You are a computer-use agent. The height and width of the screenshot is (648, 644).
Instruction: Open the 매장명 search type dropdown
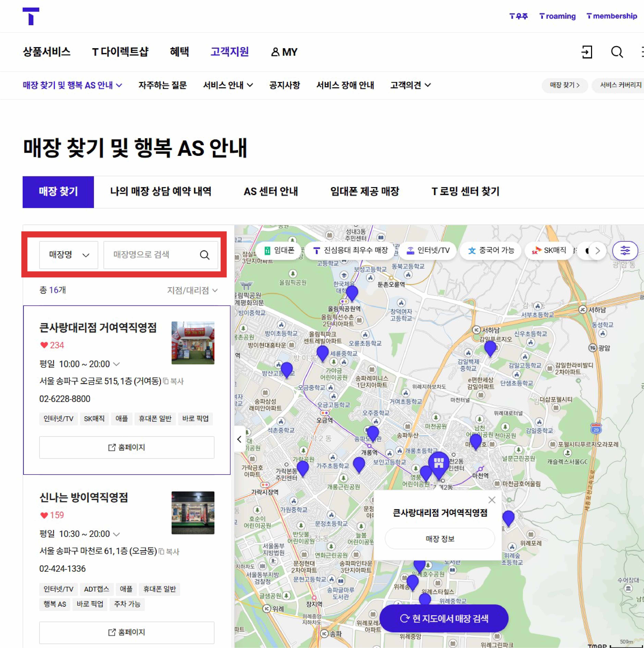pos(69,255)
